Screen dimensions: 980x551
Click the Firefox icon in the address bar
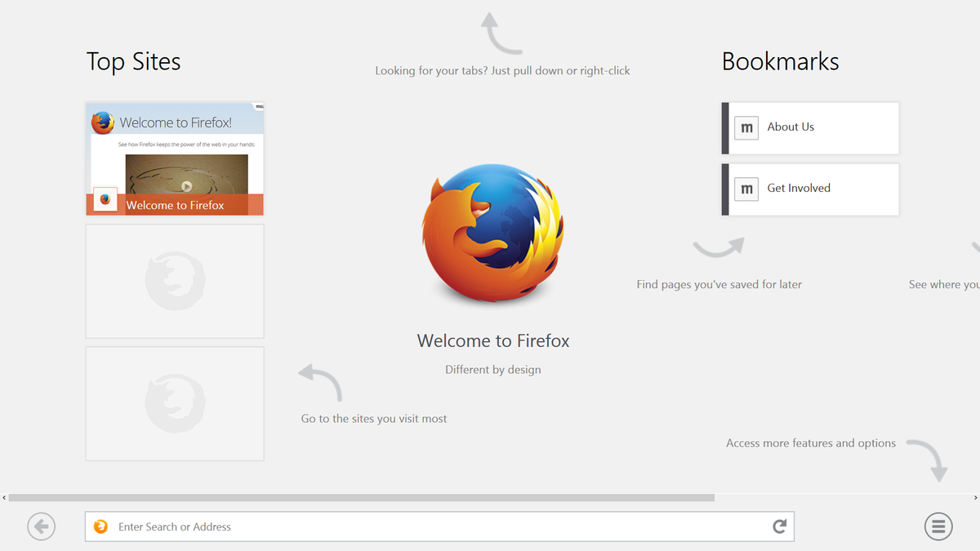100,527
